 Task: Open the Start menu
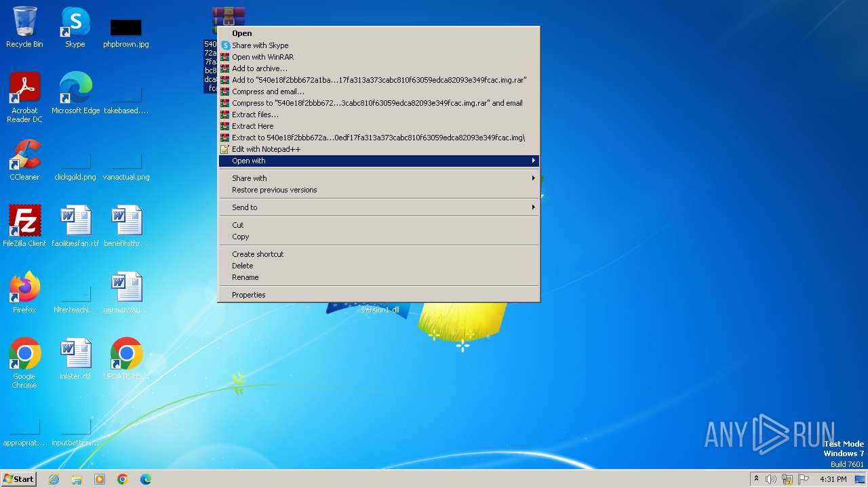[x=18, y=479]
